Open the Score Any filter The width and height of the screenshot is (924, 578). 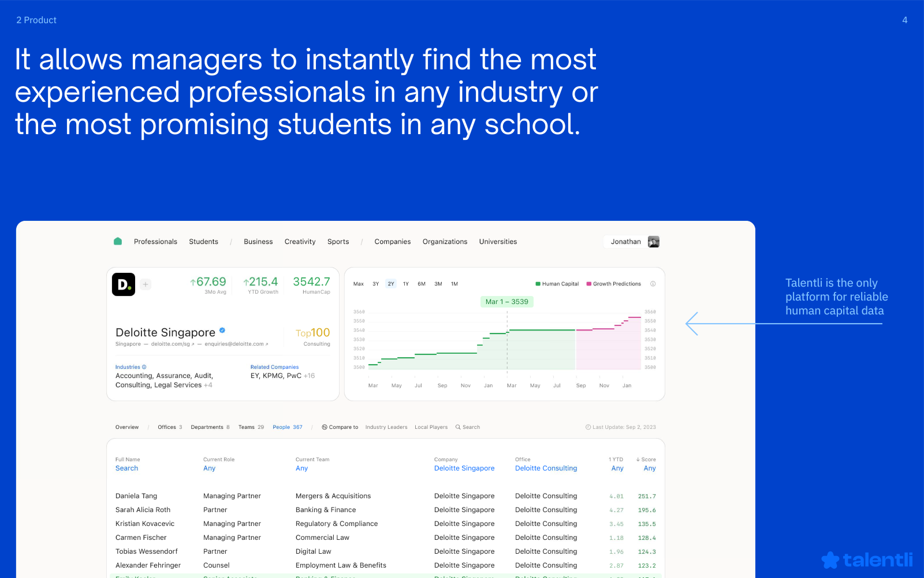[x=650, y=468]
